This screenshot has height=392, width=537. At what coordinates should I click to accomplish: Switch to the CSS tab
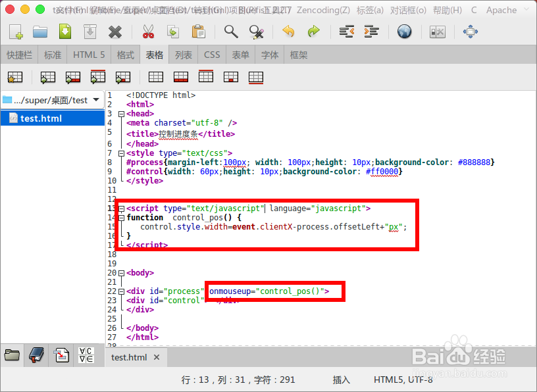(x=212, y=55)
